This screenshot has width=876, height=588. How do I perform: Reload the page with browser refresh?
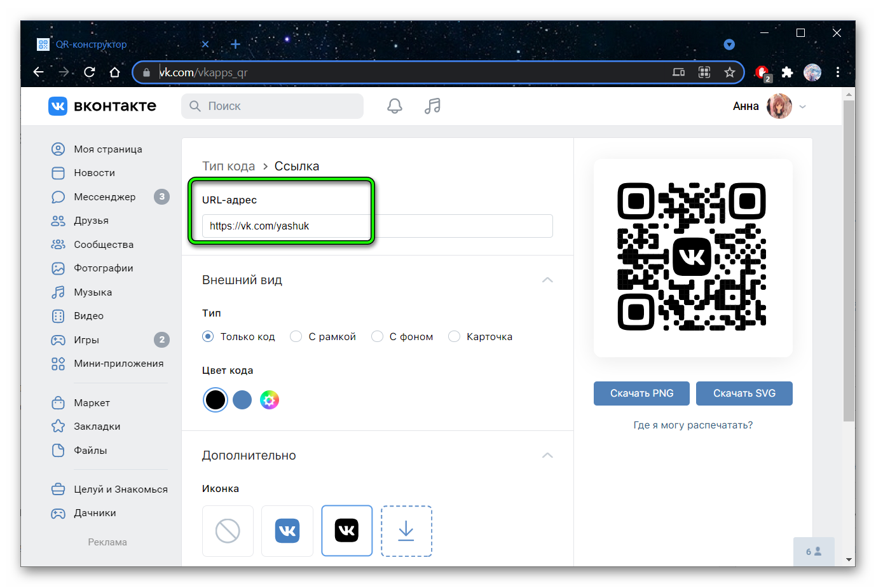coord(90,72)
